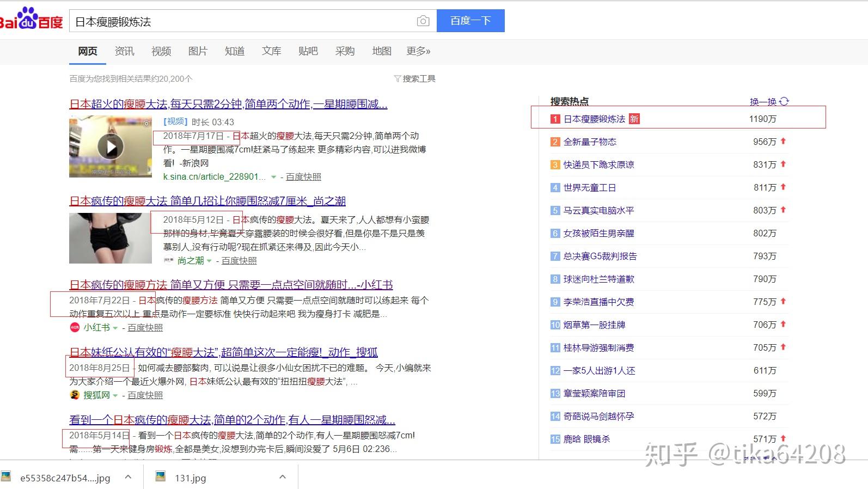Click the 搜狐网 source icon

pos(75,395)
